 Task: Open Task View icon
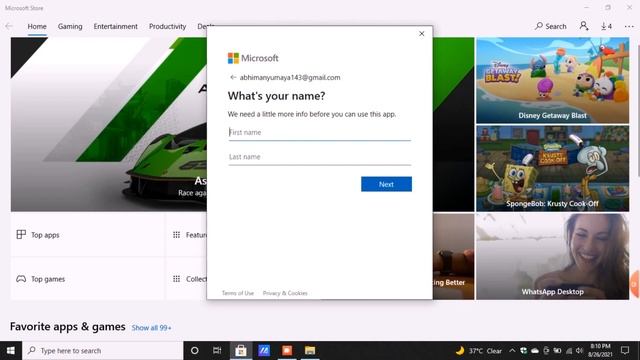pyautogui.click(x=217, y=351)
